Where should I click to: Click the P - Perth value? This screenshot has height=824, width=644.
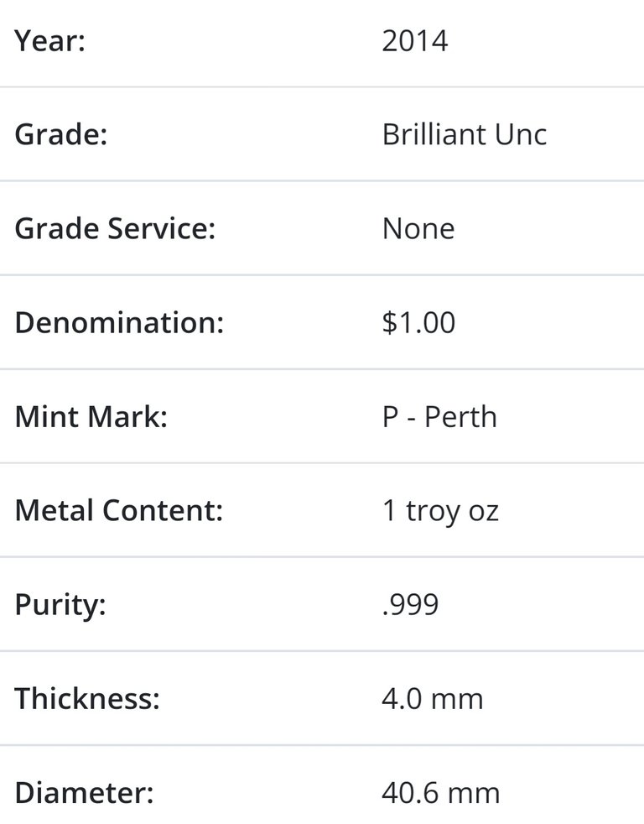439,417
